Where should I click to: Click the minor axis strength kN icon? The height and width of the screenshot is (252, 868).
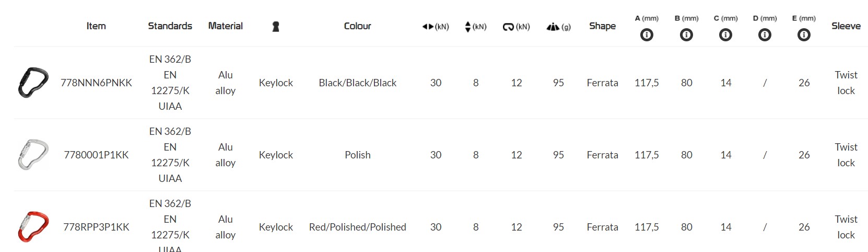[x=468, y=27]
